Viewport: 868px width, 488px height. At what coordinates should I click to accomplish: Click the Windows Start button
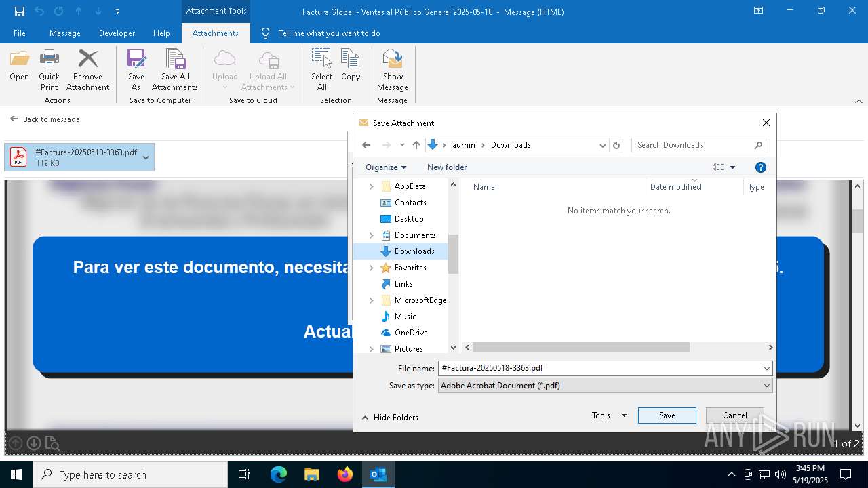click(x=16, y=474)
